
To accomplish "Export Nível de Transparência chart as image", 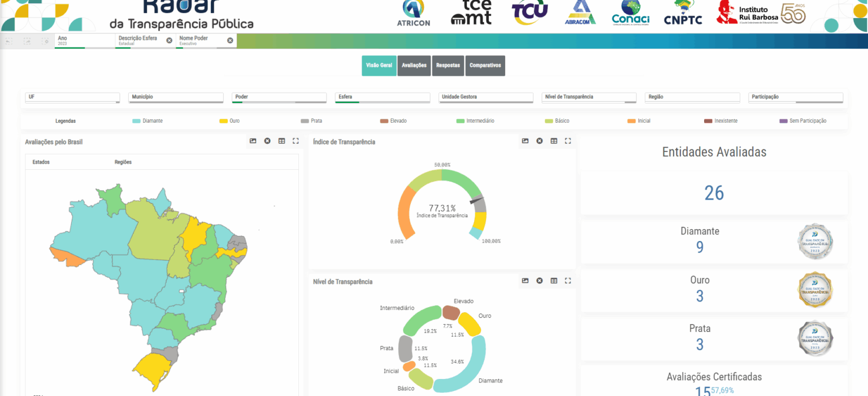I will click(525, 281).
